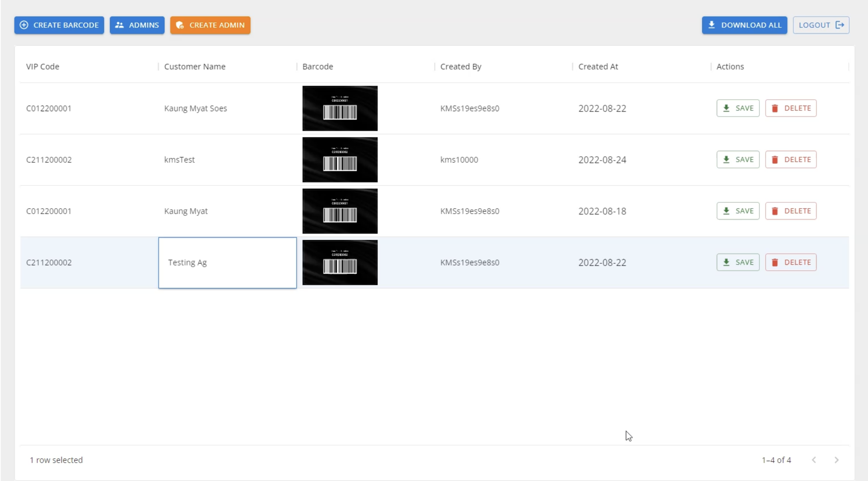Screen dimensions: 868x481
Task: Save barcode for Kaung Myat Soes
Action: (x=738, y=108)
